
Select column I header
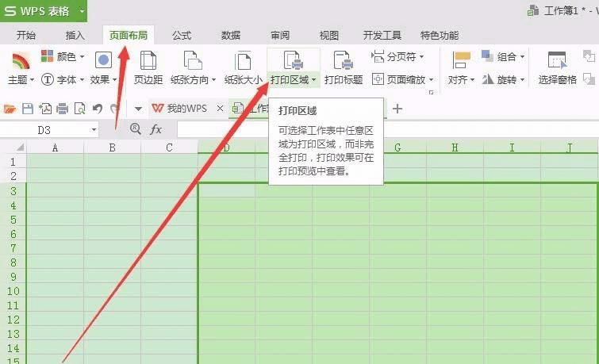[x=512, y=148]
